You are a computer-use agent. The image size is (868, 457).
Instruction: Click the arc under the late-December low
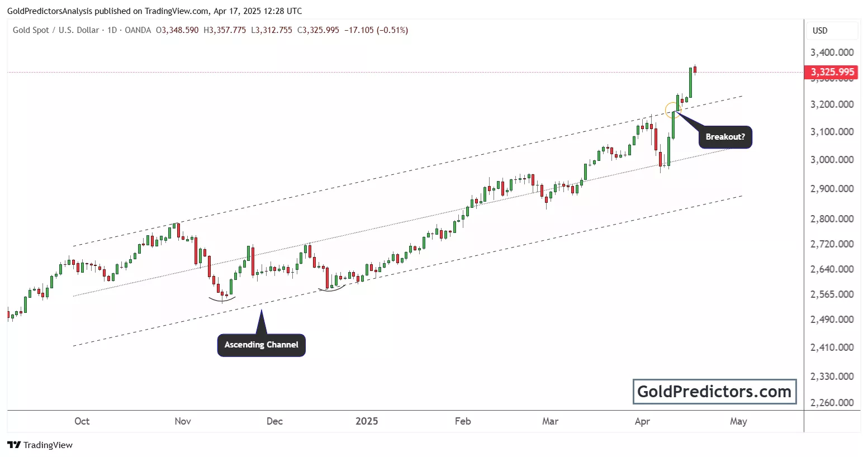pos(331,289)
